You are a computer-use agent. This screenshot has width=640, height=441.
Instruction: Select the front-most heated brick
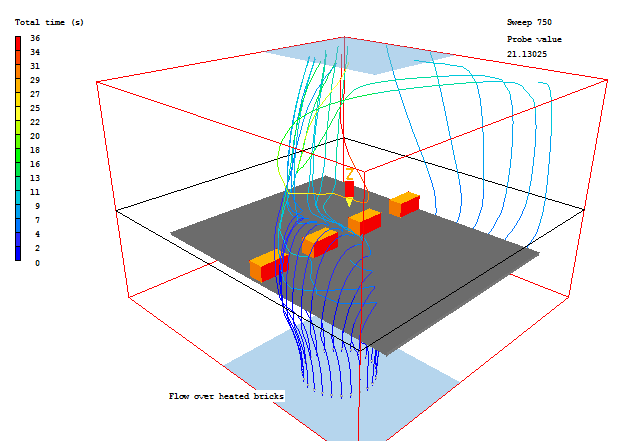coord(268,266)
